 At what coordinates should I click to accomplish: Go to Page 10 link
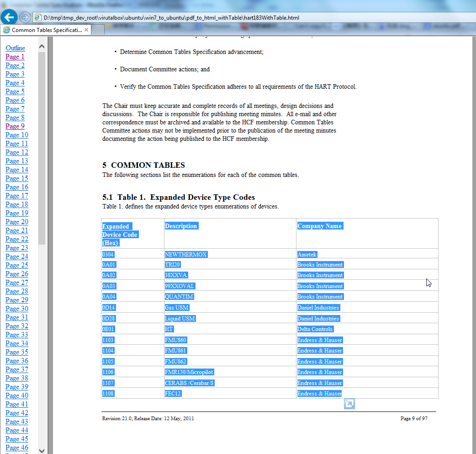click(17, 134)
